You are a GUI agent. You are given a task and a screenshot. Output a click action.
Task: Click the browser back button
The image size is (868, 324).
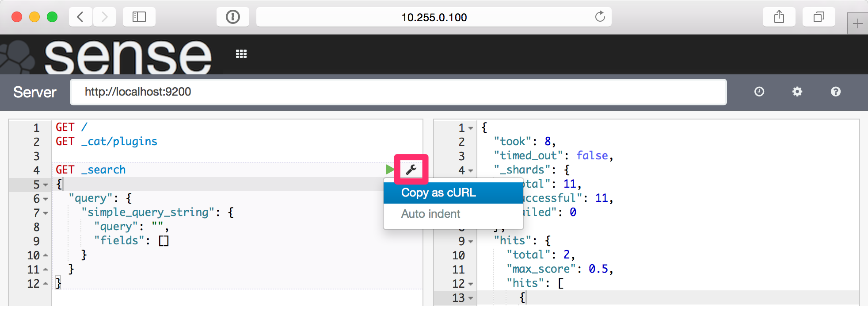pos(80,17)
